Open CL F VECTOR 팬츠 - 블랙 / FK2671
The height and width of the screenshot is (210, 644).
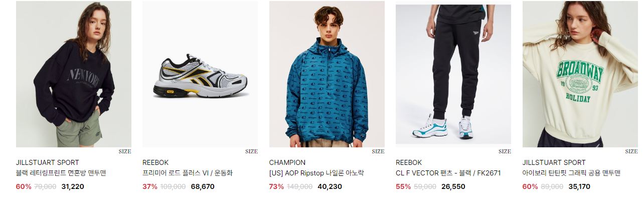[x=448, y=173]
